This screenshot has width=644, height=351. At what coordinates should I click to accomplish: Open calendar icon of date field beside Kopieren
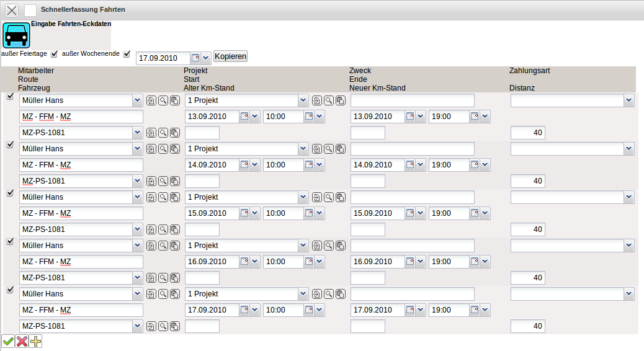195,58
